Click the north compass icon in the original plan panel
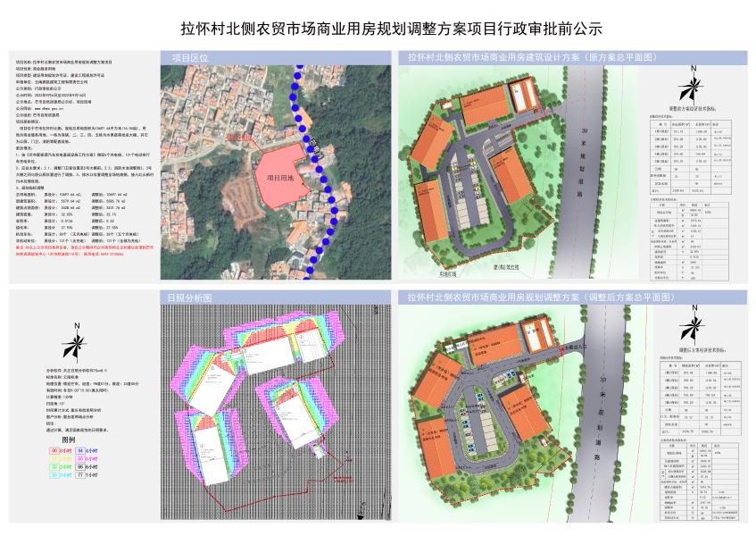This screenshot has width=756, height=536. (x=693, y=86)
